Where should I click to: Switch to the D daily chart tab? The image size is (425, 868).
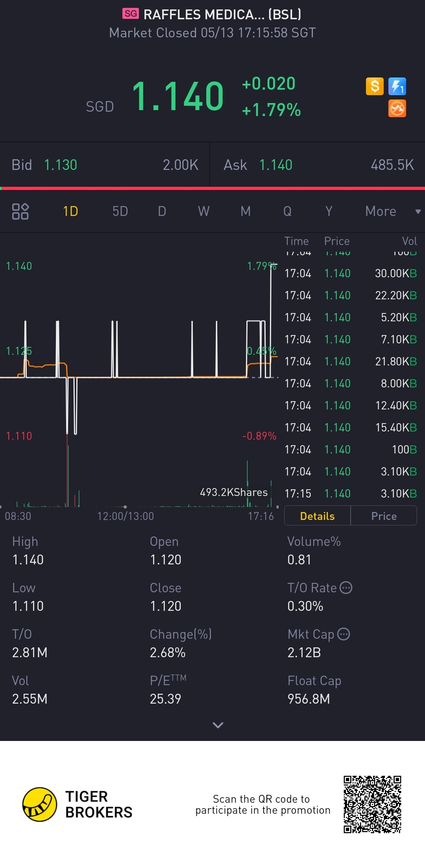162,211
